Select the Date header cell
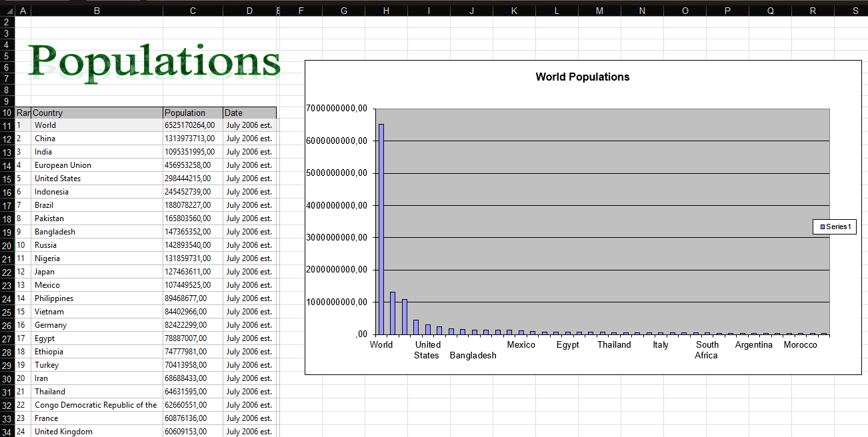The height and width of the screenshot is (437, 868). click(x=249, y=113)
